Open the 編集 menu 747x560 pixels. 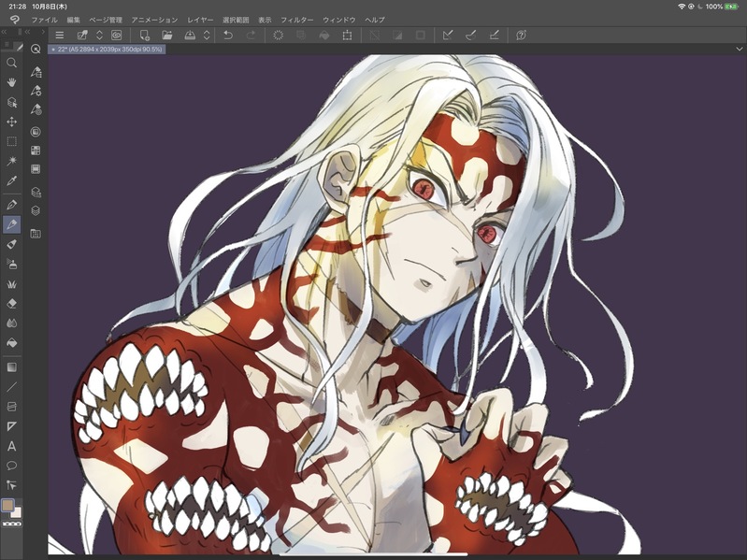73,20
